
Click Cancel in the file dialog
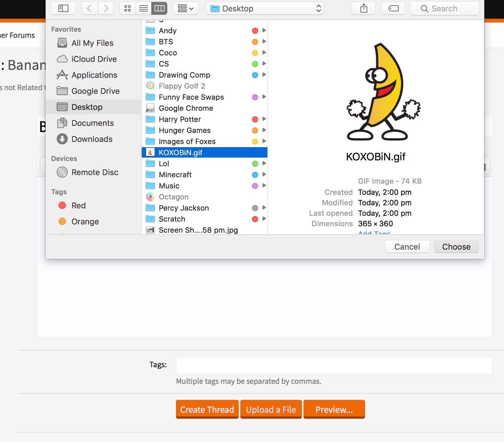[407, 247]
